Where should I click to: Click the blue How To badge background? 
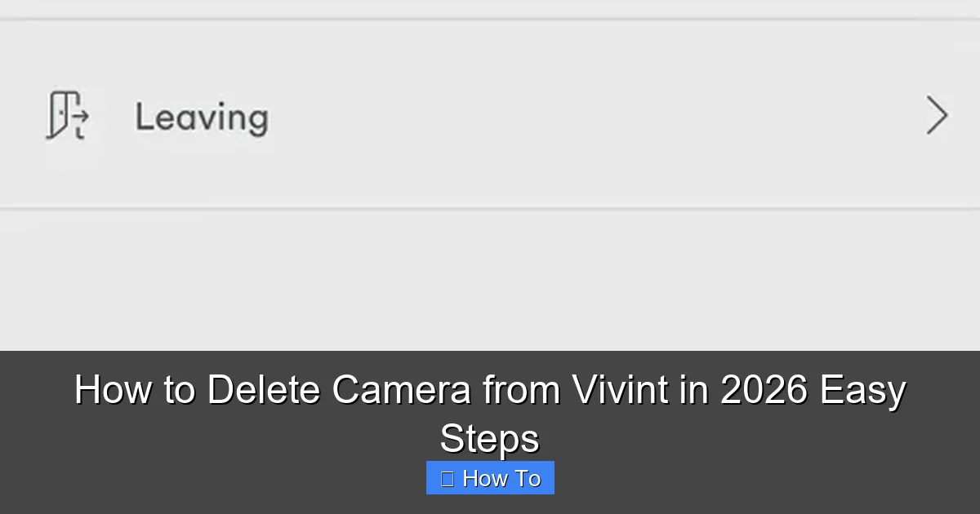490,478
